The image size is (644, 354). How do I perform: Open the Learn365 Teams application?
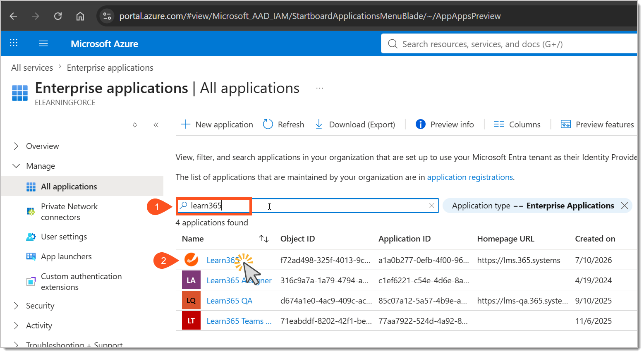point(239,321)
